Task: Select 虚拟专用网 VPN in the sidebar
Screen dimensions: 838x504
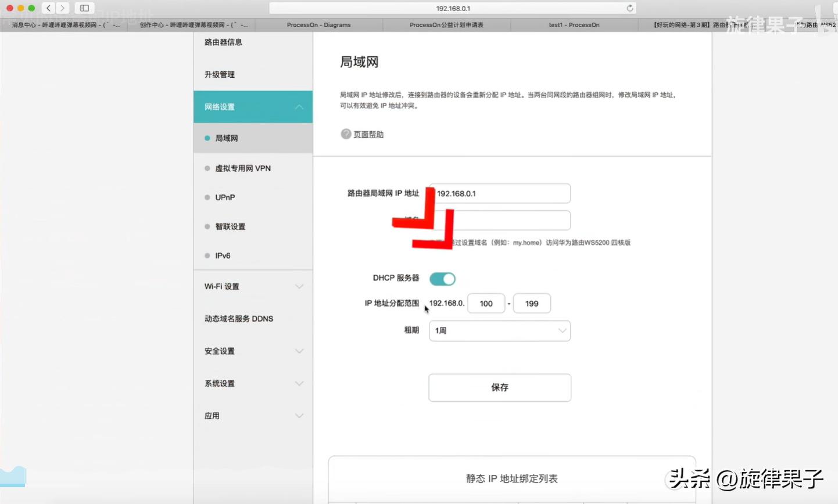Action: (x=242, y=168)
